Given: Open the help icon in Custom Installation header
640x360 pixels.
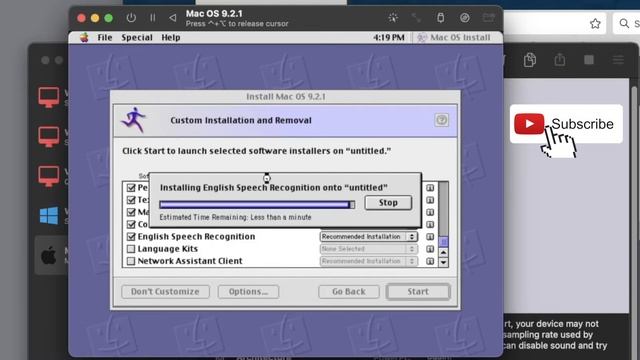Looking at the screenshot, I should [441, 120].
